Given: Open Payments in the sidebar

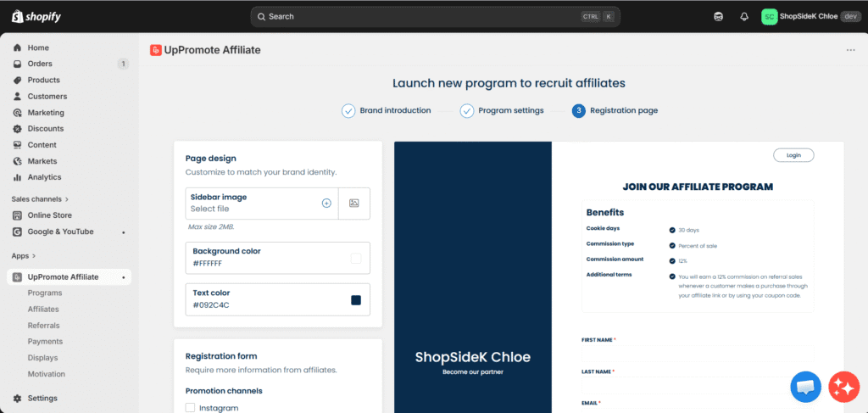Looking at the screenshot, I should 46,342.
